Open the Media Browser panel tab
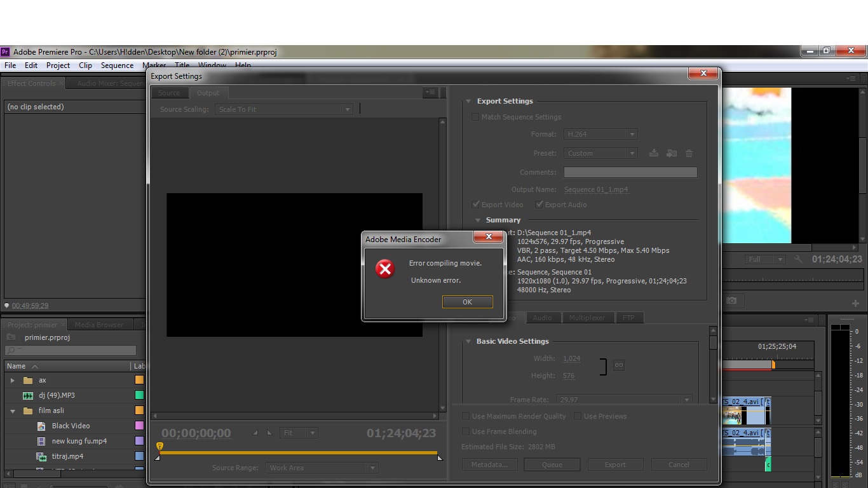This screenshot has height=488, width=868. [99, 325]
